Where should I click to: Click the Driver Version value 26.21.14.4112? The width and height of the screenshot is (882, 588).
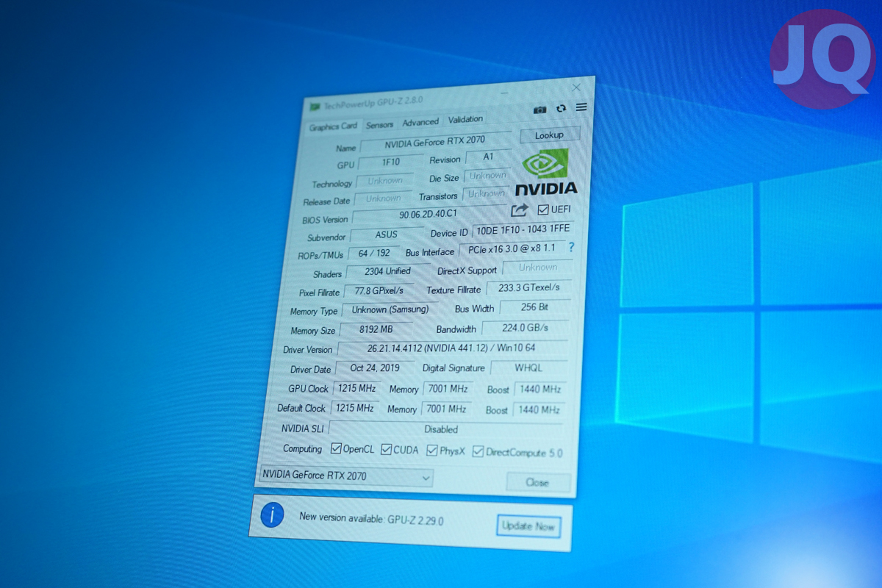(453, 348)
